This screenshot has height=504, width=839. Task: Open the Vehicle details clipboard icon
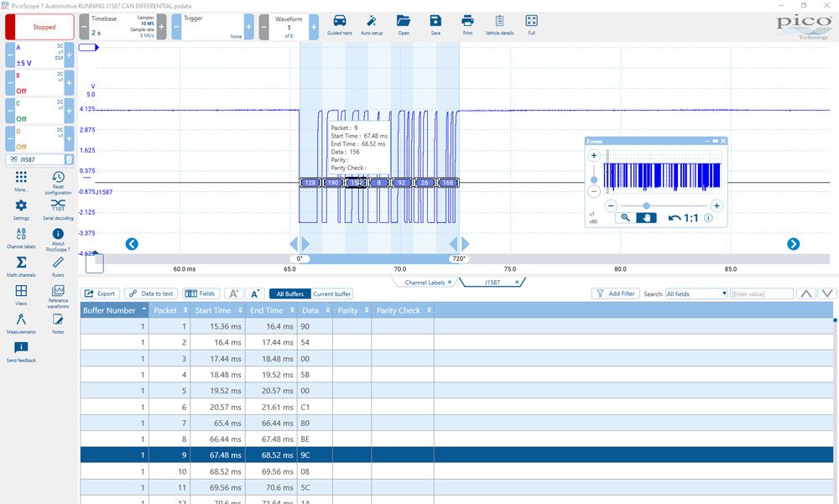pyautogui.click(x=499, y=25)
